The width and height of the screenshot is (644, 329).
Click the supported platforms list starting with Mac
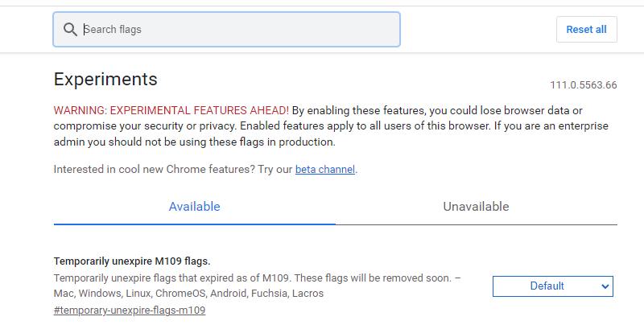(x=188, y=294)
